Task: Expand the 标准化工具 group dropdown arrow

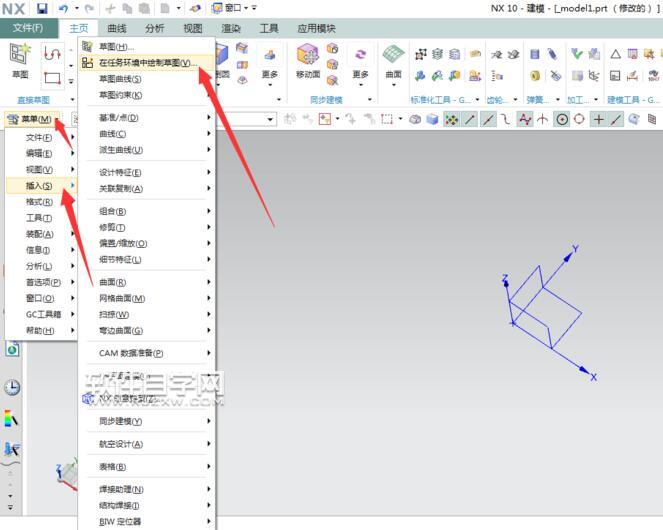Action: click(x=478, y=100)
